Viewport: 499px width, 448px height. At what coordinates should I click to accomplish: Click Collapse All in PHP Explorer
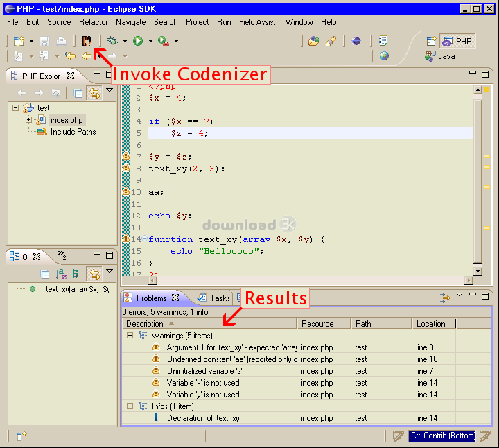pyautogui.click(x=78, y=94)
